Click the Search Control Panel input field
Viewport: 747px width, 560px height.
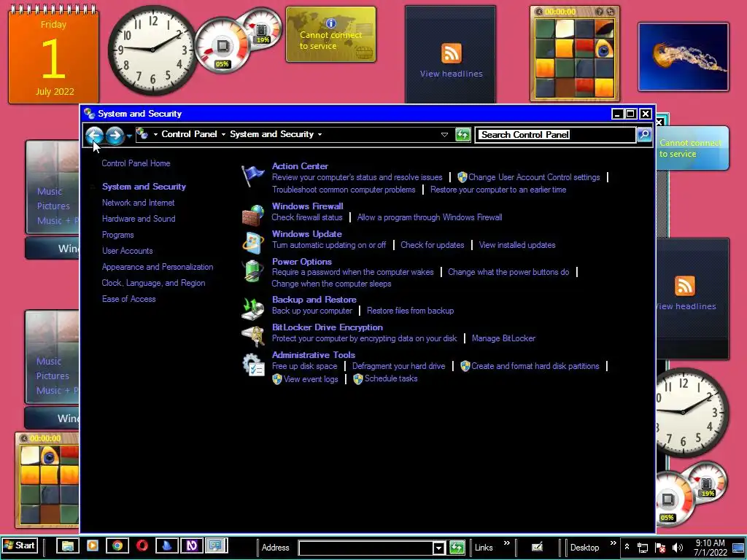point(555,135)
